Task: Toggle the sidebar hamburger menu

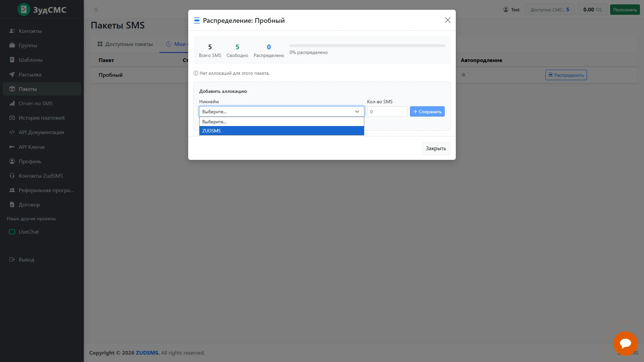Action: click(x=96, y=9)
